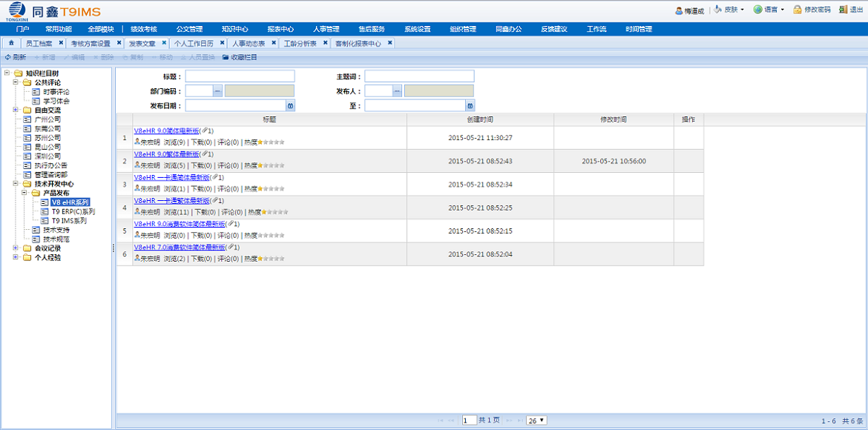
Task: Expand the 自由交流 tree folder
Action: click(16, 110)
